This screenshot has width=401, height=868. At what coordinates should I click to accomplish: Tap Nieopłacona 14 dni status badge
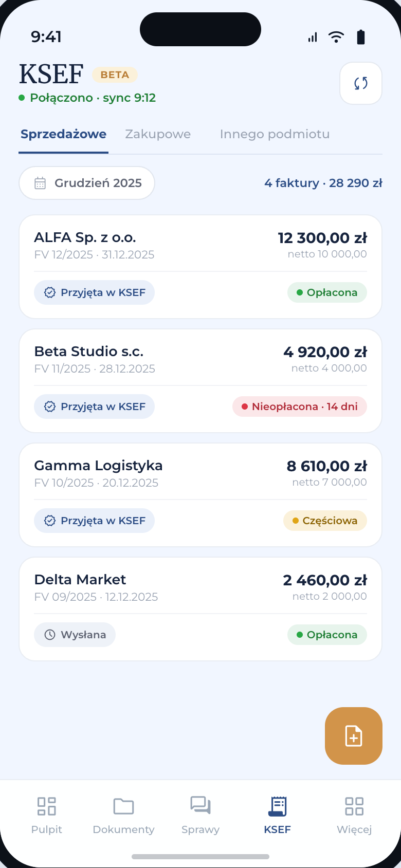tap(300, 407)
